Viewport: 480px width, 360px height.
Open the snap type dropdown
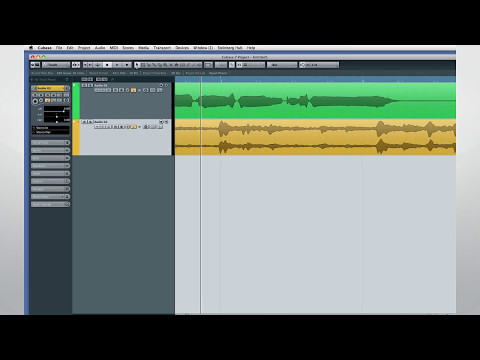[251, 65]
